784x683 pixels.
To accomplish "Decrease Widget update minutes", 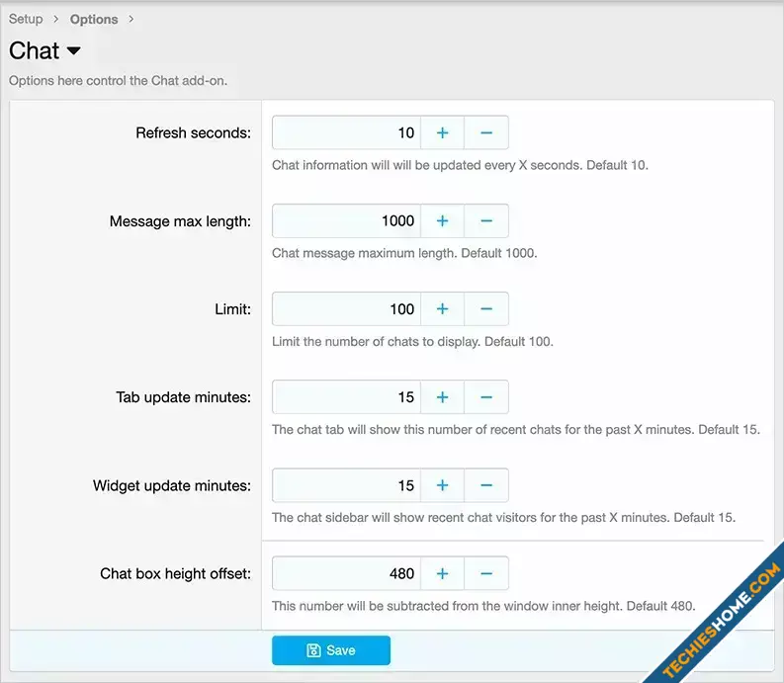I will tap(486, 485).
